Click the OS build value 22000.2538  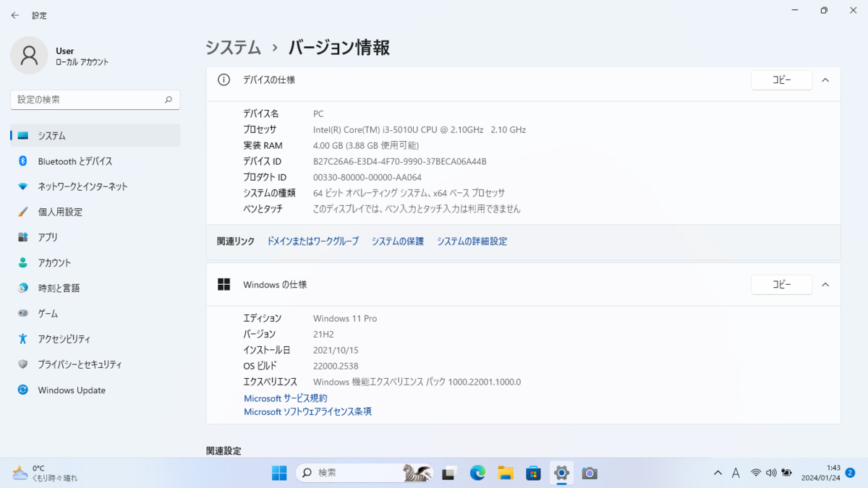click(x=336, y=366)
